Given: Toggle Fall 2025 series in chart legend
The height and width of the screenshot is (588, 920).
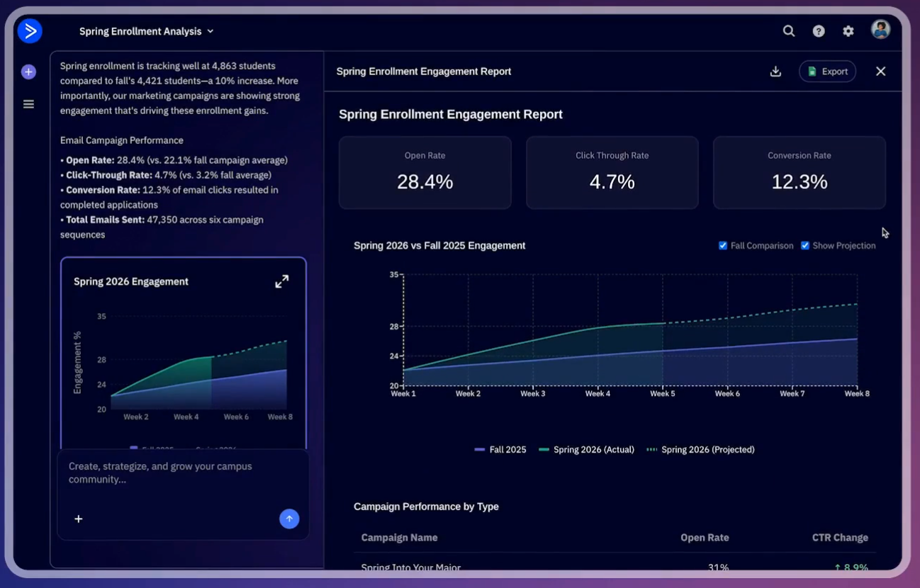Looking at the screenshot, I should 500,450.
